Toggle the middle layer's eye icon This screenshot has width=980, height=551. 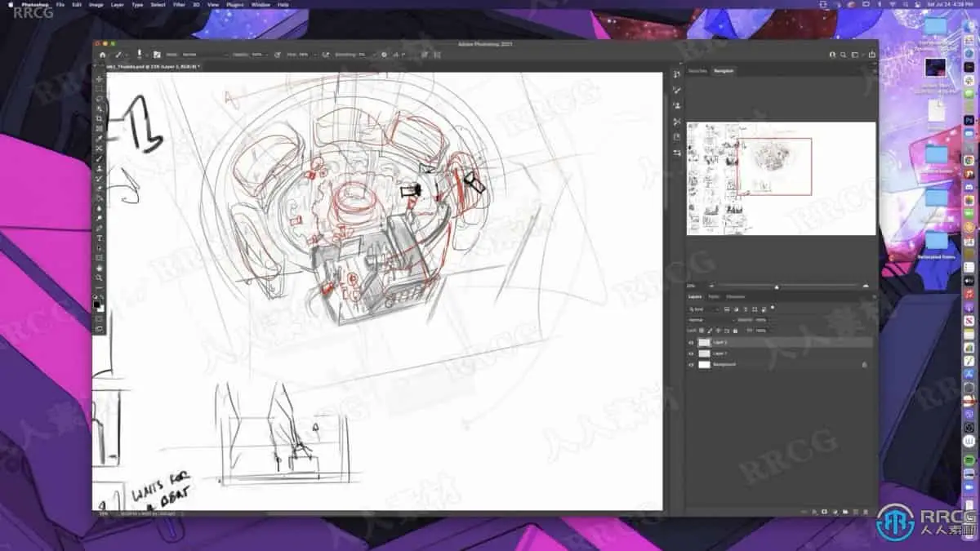coord(691,353)
